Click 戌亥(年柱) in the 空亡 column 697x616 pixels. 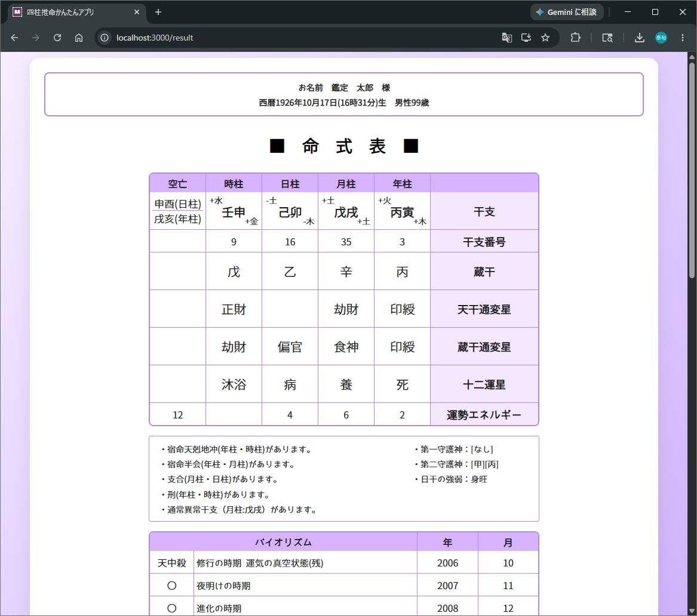tap(177, 219)
